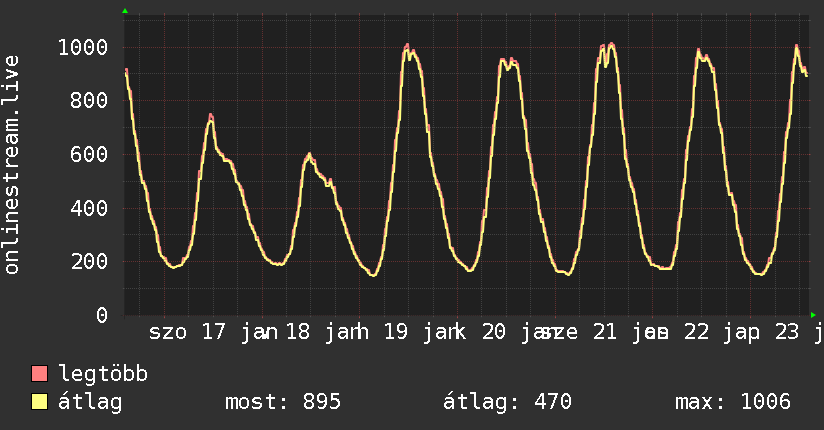Click the 'max: 1006' maximum value
The height and width of the screenshot is (430, 824).
coord(733,402)
